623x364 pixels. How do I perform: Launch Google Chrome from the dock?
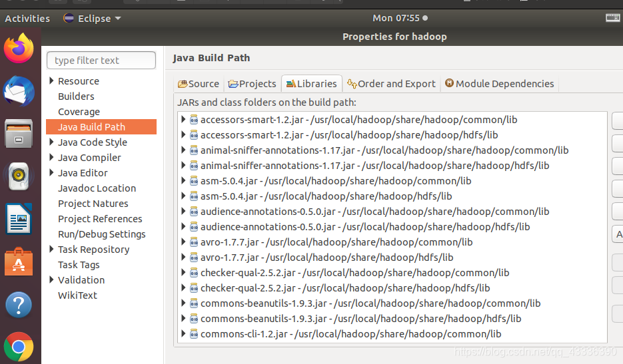[19, 347]
